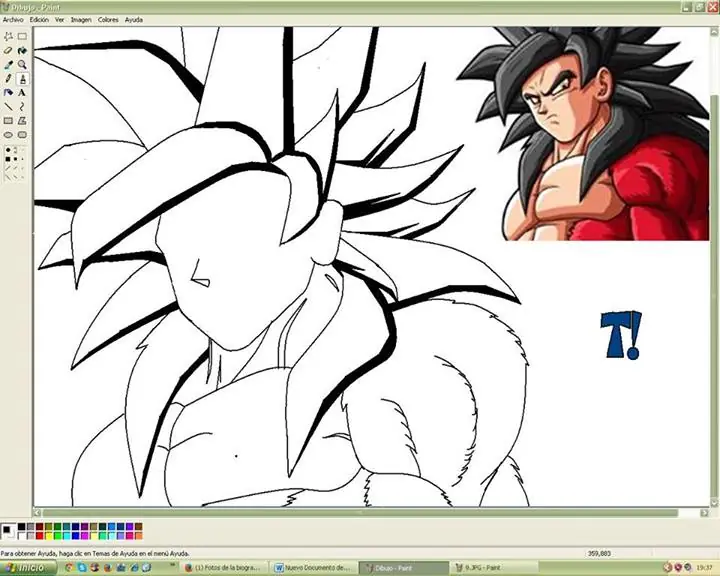This screenshot has width=720, height=576.
Task: Click the horizontal scrollbar left arrow
Action: [38, 513]
